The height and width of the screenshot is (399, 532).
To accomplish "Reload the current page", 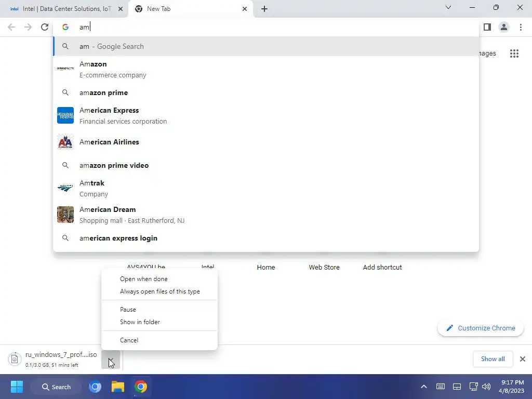I will coord(45,27).
